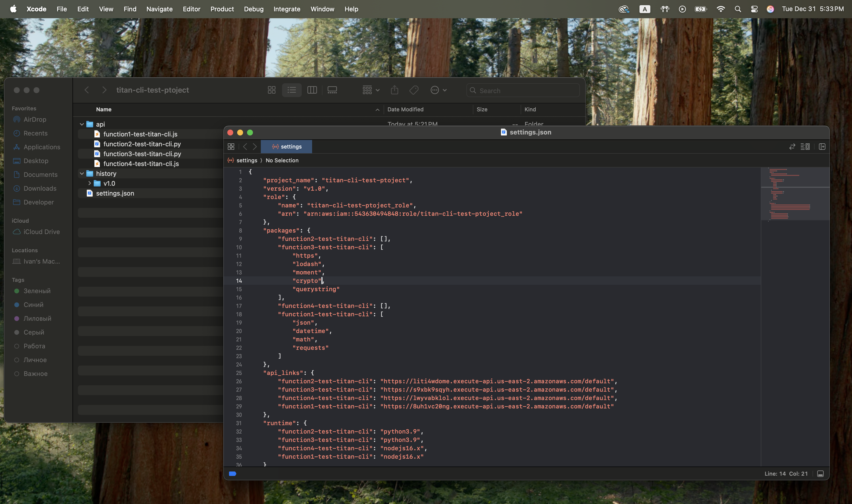Click the Wi-Fi status icon

click(x=721, y=9)
